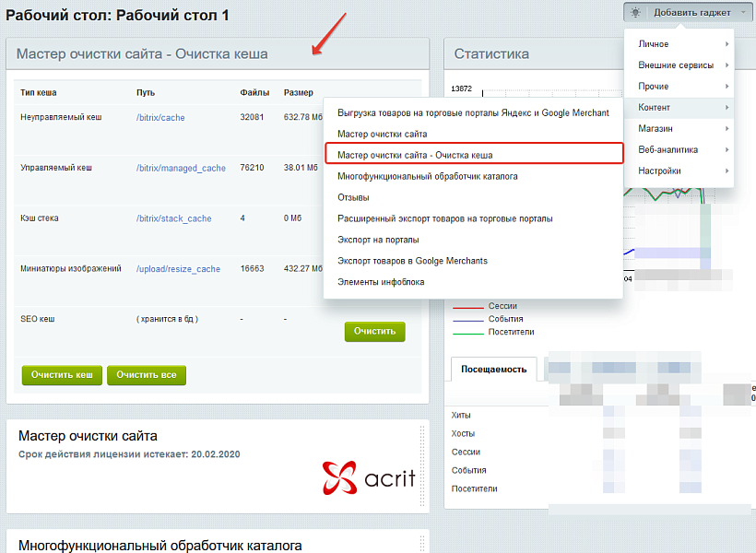Click the Очистить все button
The height and width of the screenshot is (553, 756).
tap(147, 375)
